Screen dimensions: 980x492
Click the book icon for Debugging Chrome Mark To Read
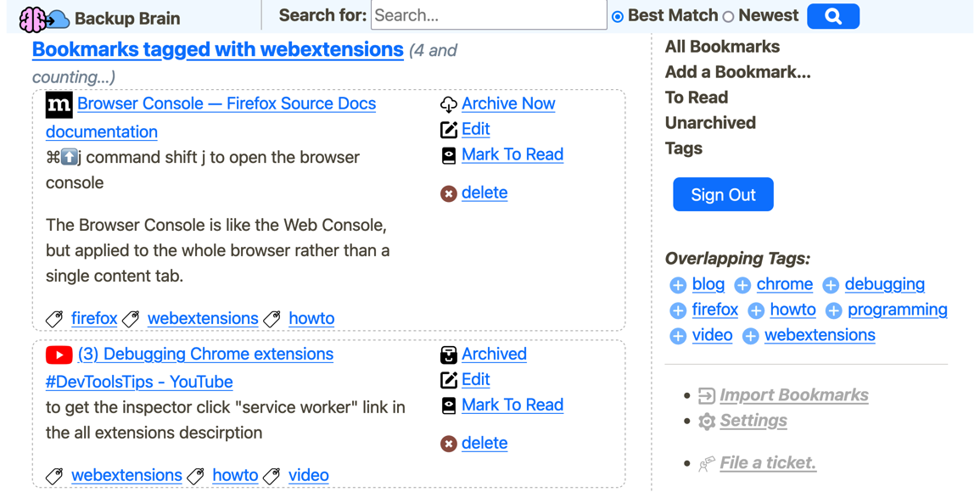pyautogui.click(x=449, y=405)
